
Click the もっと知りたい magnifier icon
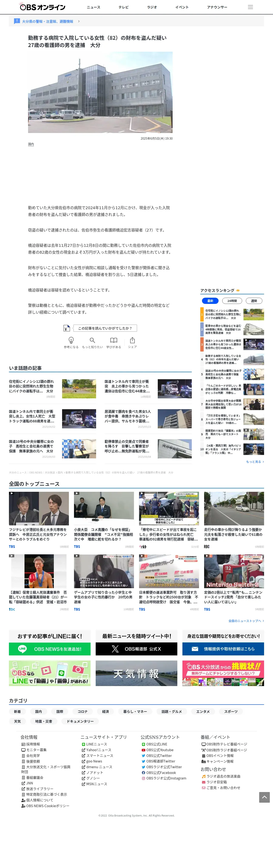click(x=92, y=340)
